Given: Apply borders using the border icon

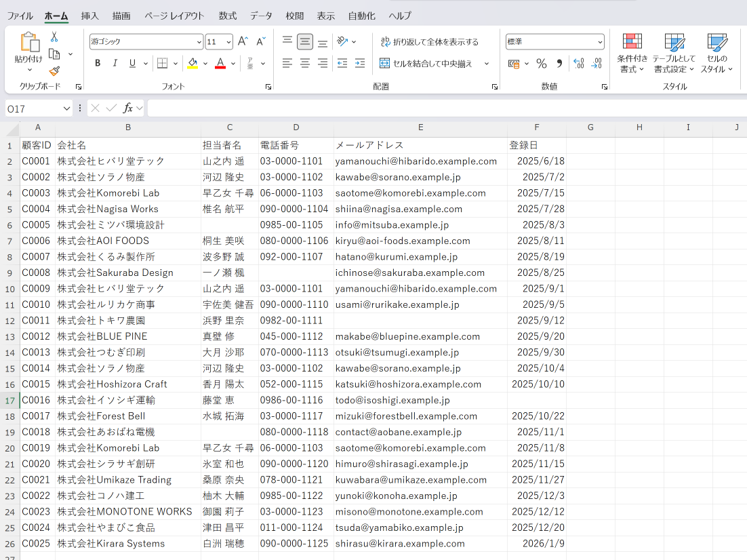Looking at the screenshot, I should [x=163, y=63].
